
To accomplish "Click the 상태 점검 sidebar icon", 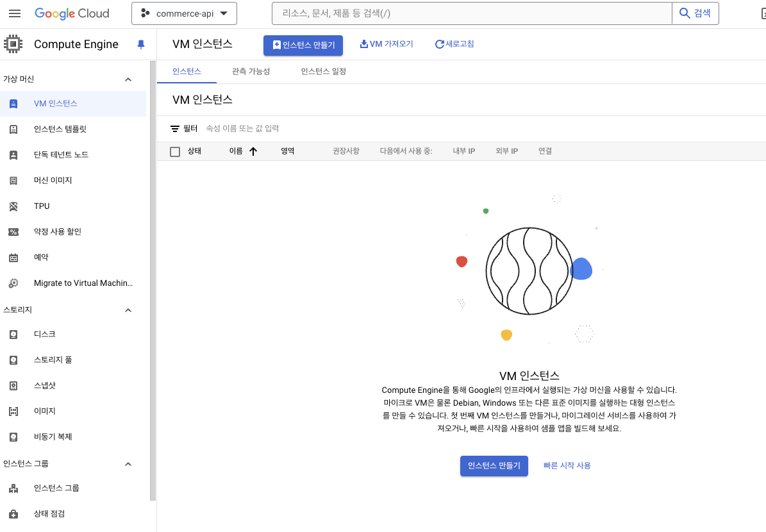I will pyautogui.click(x=13, y=514).
